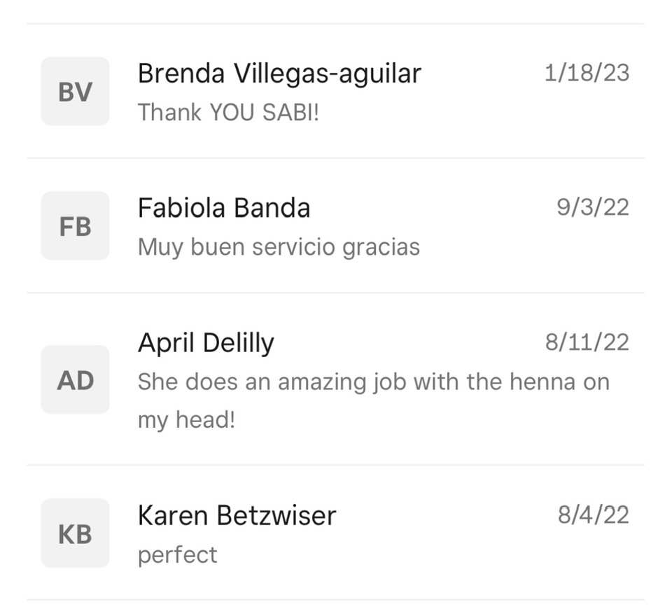Click the "my head!" text line
This screenshot has width=672, height=616.
186,420
